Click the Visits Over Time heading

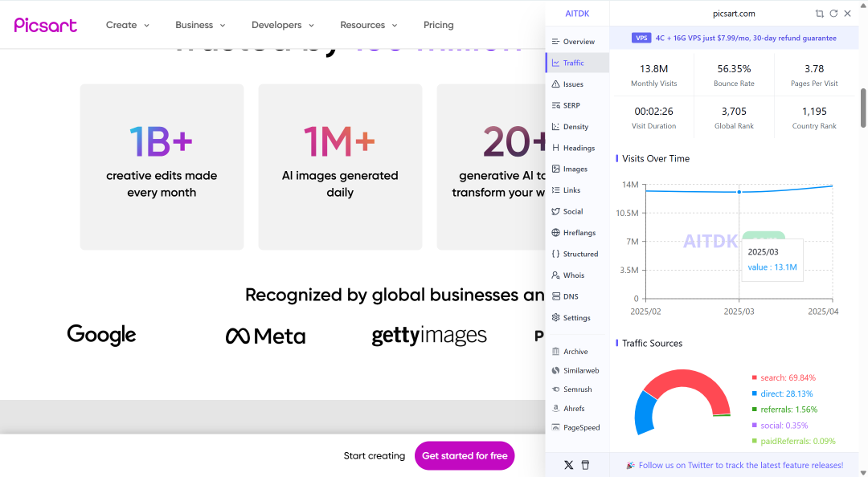tap(656, 158)
